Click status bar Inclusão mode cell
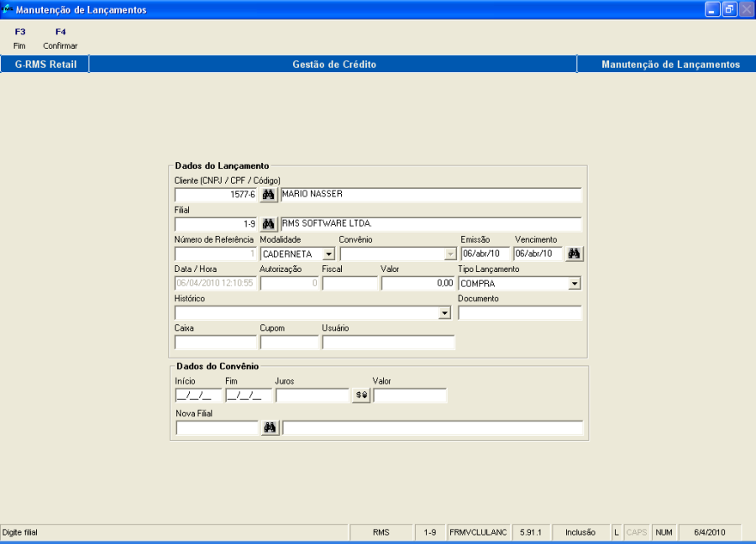The height and width of the screenshot is (544, 756). click(x=580, y=532)
